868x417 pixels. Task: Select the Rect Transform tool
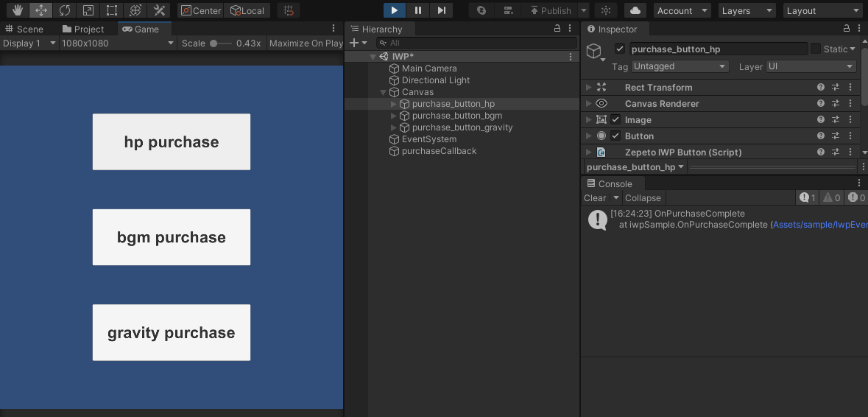tap(112, 10)
